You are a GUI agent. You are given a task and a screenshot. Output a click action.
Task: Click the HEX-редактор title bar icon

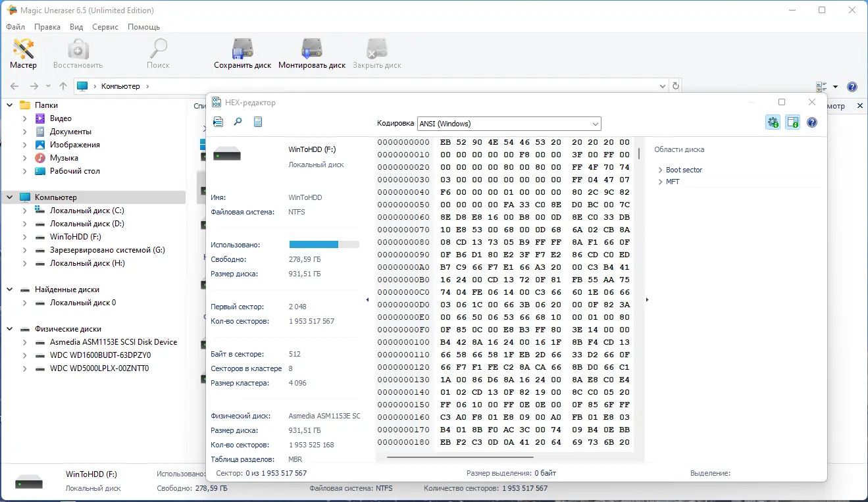point(216,103)
